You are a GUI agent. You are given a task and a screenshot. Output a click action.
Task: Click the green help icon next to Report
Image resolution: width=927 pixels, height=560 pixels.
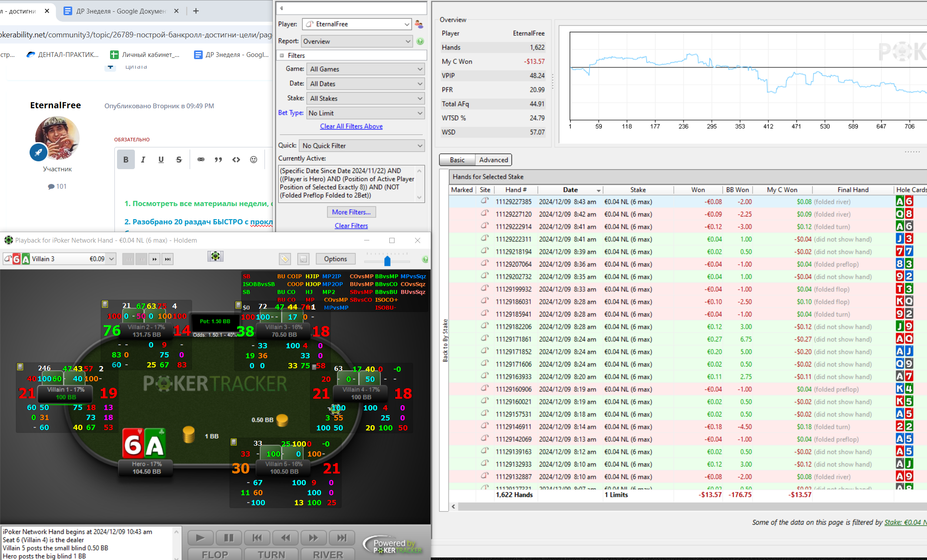pos(420,41)
